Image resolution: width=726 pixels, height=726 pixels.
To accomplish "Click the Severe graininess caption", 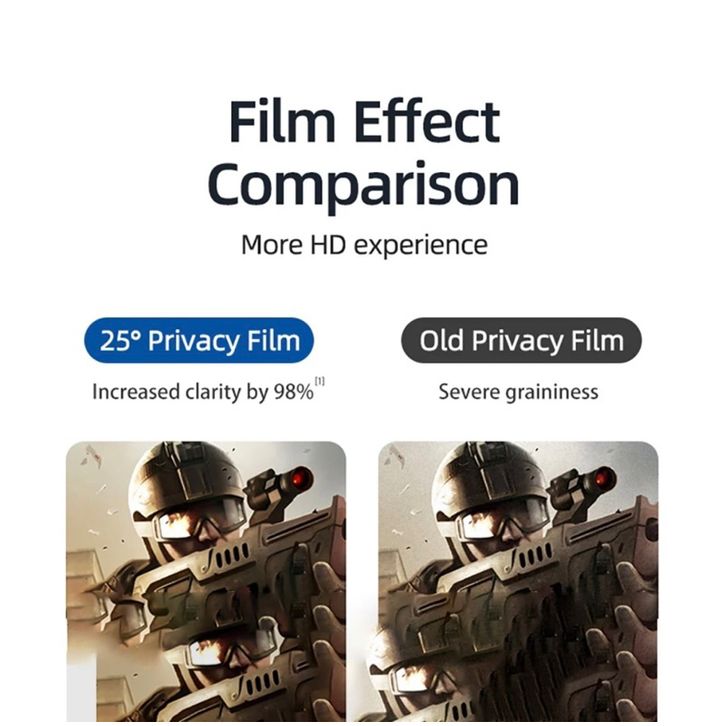I will 518,392.
